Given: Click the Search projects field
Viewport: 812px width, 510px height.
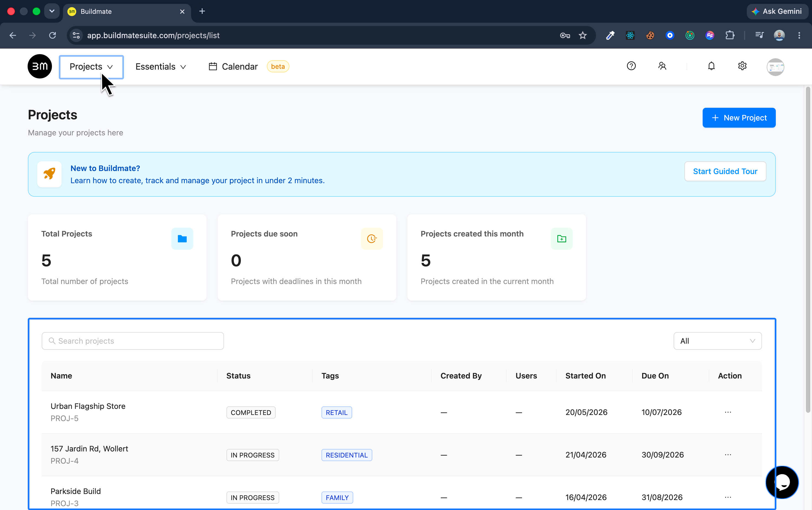Looking at the screenshot, I should (x=133, y=341).
